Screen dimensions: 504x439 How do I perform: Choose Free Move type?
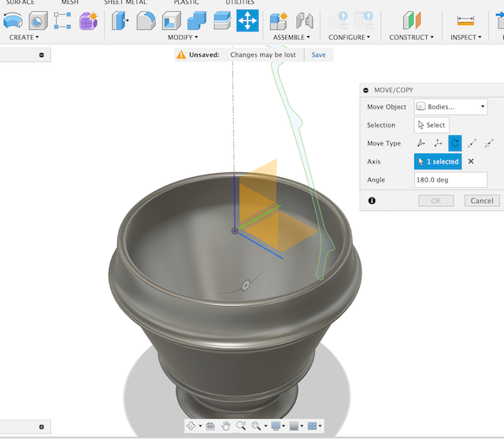click(x=421, y=143)
